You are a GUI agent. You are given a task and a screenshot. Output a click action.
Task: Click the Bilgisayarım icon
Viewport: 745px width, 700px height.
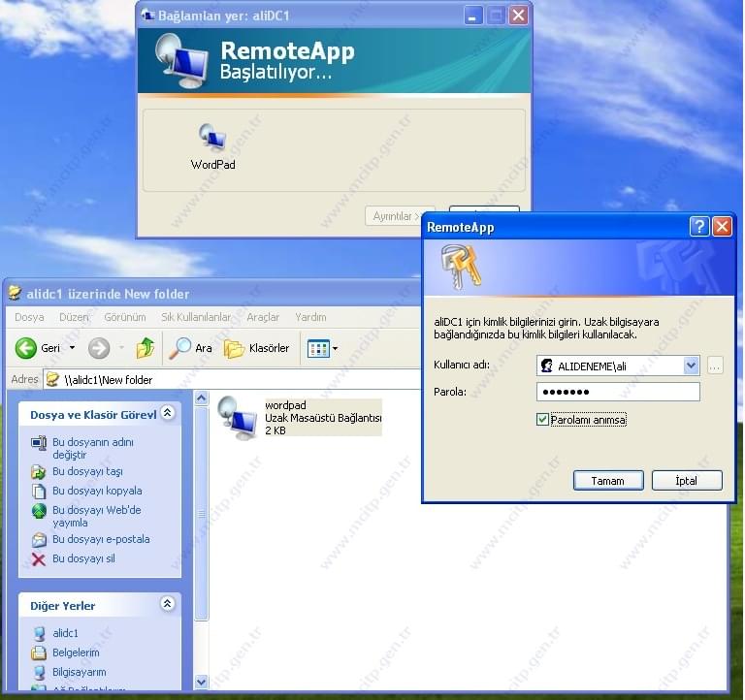tap(39, 673)
